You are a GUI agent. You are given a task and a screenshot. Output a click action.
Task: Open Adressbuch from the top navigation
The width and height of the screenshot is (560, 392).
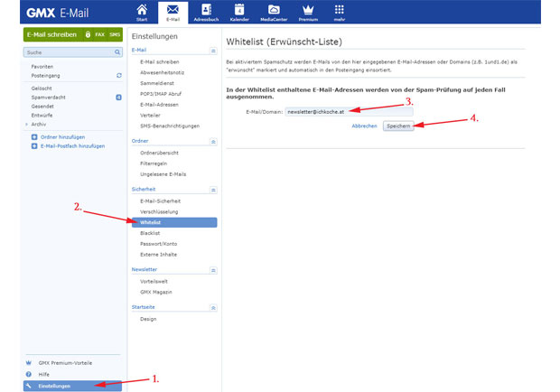click(x=207, y=12)
